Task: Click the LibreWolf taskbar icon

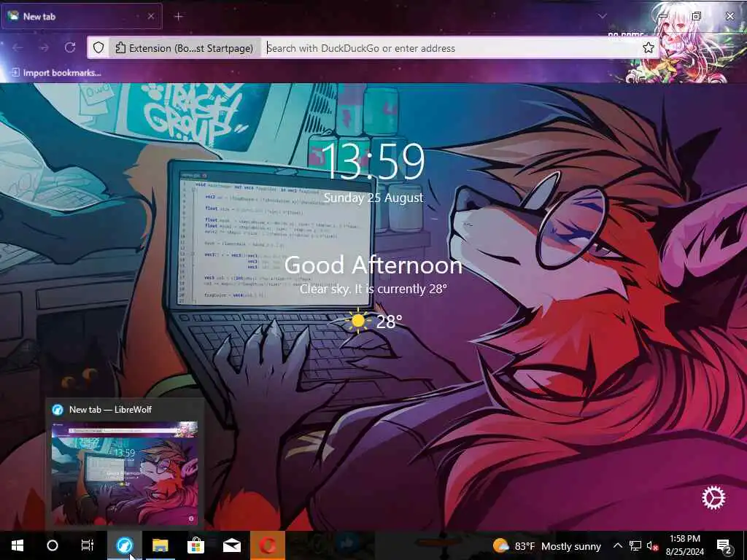Action: (x=125, y=545)
